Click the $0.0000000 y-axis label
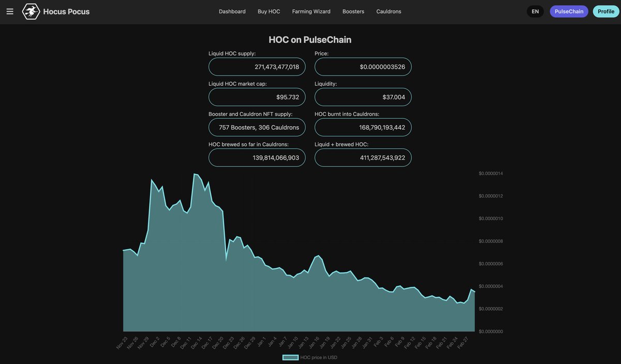Screen dimensions: 621x364 click(x=491, y=331)
